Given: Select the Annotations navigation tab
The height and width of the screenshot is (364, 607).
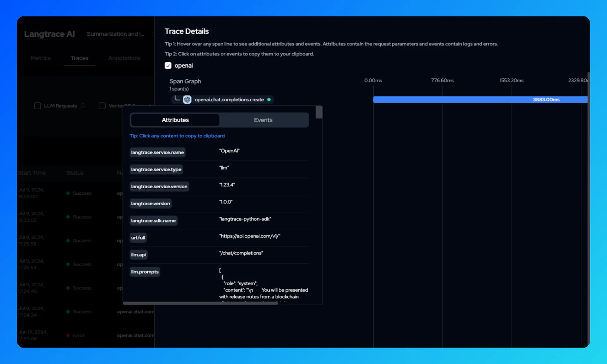Looking at the screenshot, I should (x=125, y=58).
